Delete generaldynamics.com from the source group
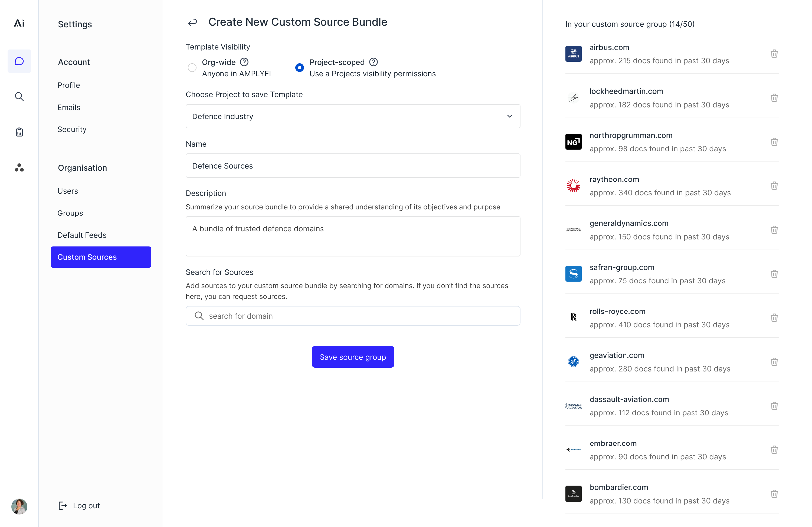 [774, 230]
